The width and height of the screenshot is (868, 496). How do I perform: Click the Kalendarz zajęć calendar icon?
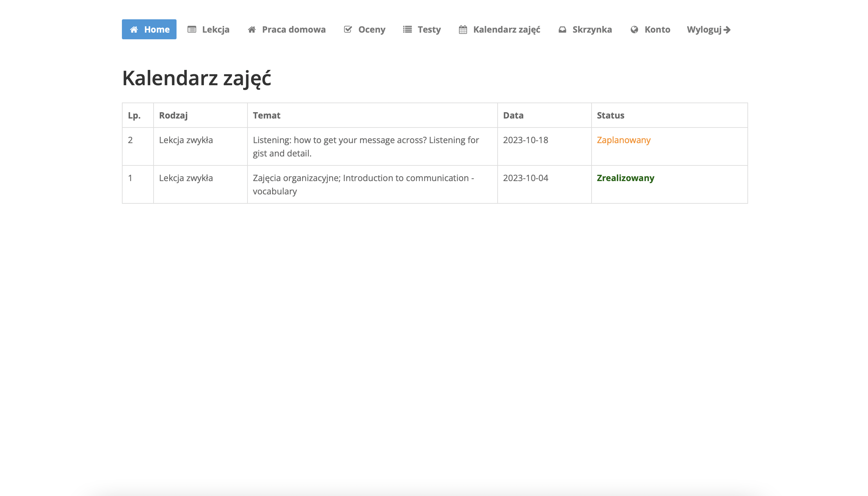[463, 30]
